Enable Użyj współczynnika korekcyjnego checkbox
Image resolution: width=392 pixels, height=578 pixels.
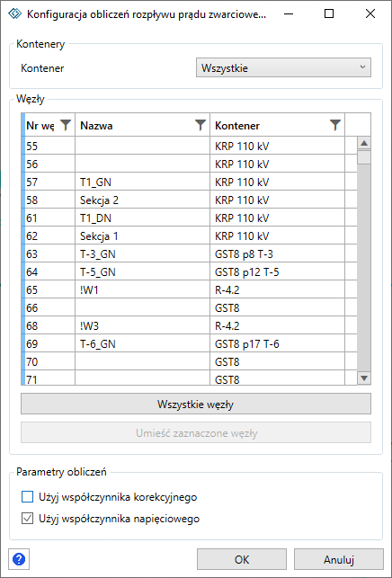[x=27, y=497]
